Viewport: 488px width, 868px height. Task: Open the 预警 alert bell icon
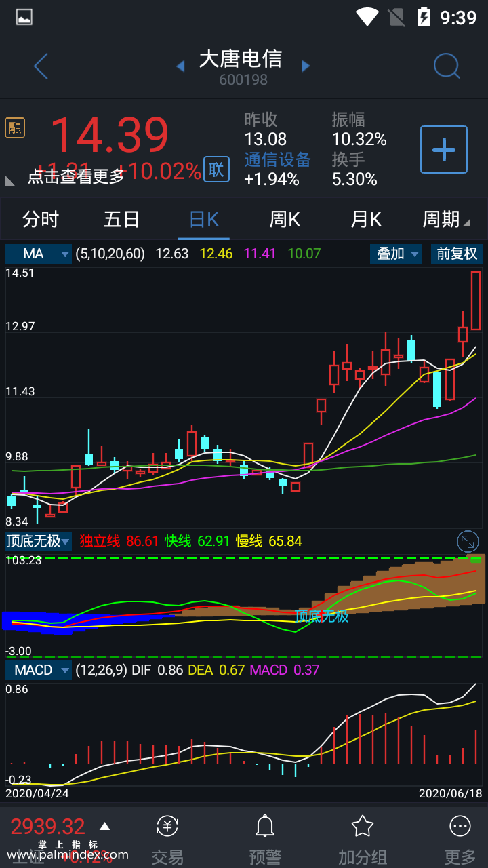tap(264, 826)
